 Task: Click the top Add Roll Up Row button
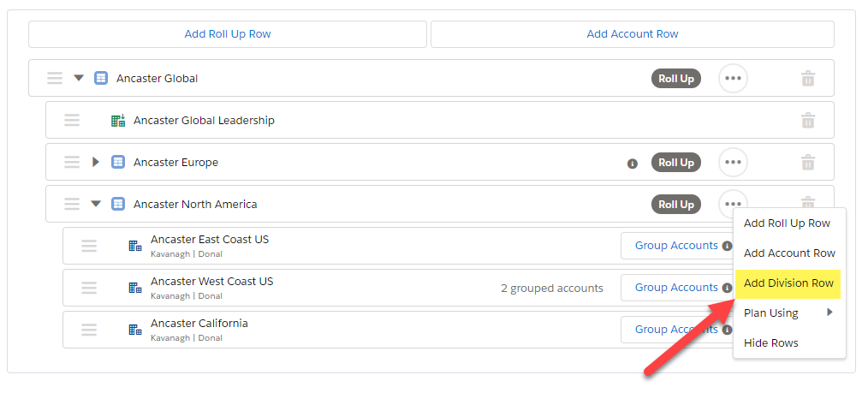point(228,34)
